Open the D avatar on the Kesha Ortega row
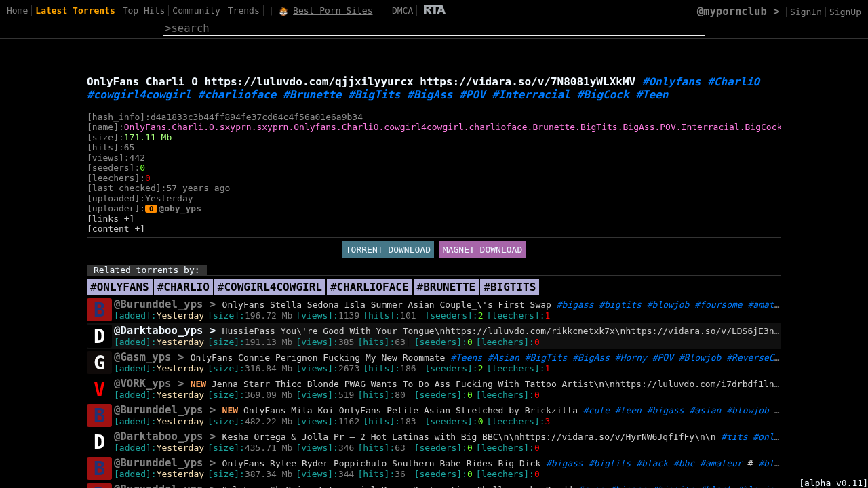The image size is (868, 488). pyautogui.click(x=99, y=442)
